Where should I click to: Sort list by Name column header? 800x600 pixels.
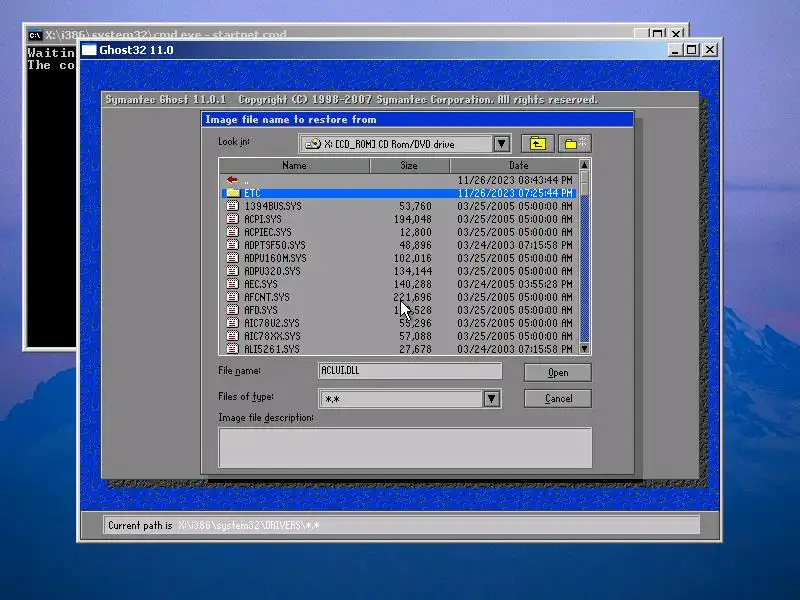pos(294,165)
